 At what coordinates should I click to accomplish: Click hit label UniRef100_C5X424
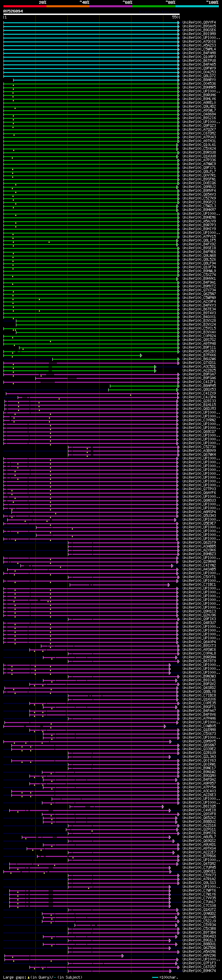click(199, 149)
